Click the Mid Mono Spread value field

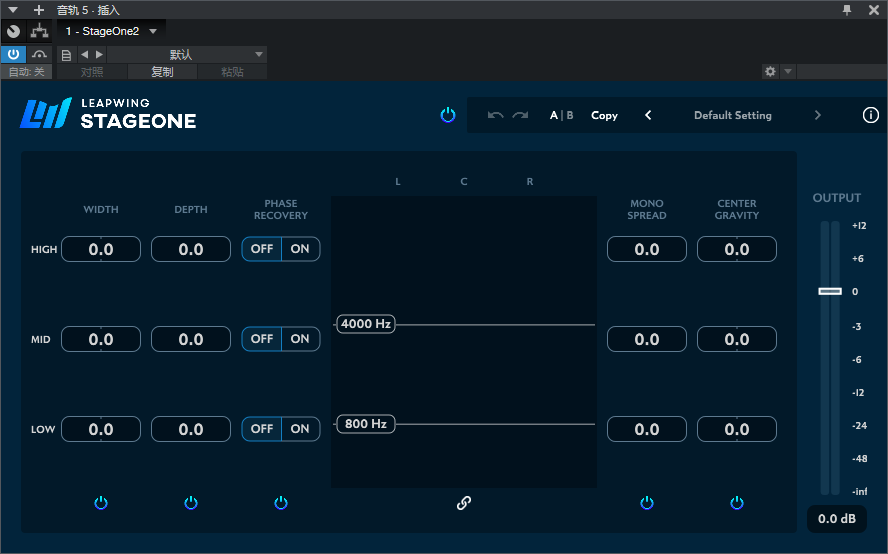(x=647, y=339)
